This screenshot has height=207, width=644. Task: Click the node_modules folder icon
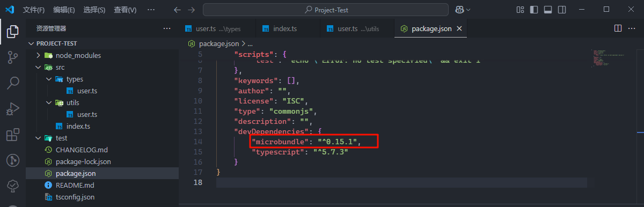(48, 55)
